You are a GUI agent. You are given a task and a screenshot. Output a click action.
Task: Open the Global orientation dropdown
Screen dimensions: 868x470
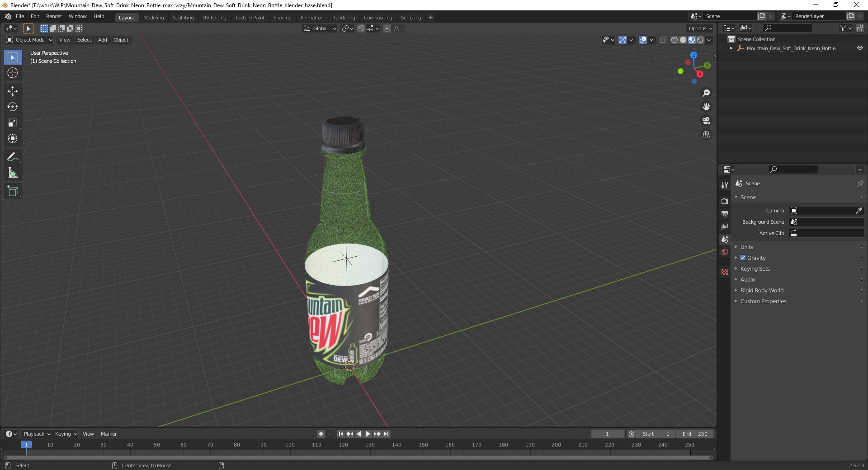pyautogui.click(x=320, y=28)
